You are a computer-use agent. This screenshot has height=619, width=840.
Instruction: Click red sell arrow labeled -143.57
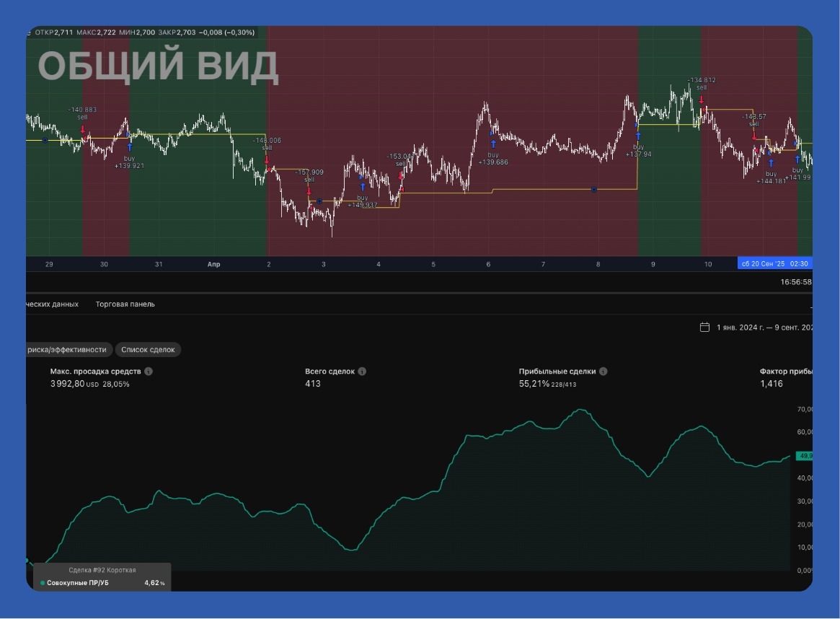click(754, 136)
